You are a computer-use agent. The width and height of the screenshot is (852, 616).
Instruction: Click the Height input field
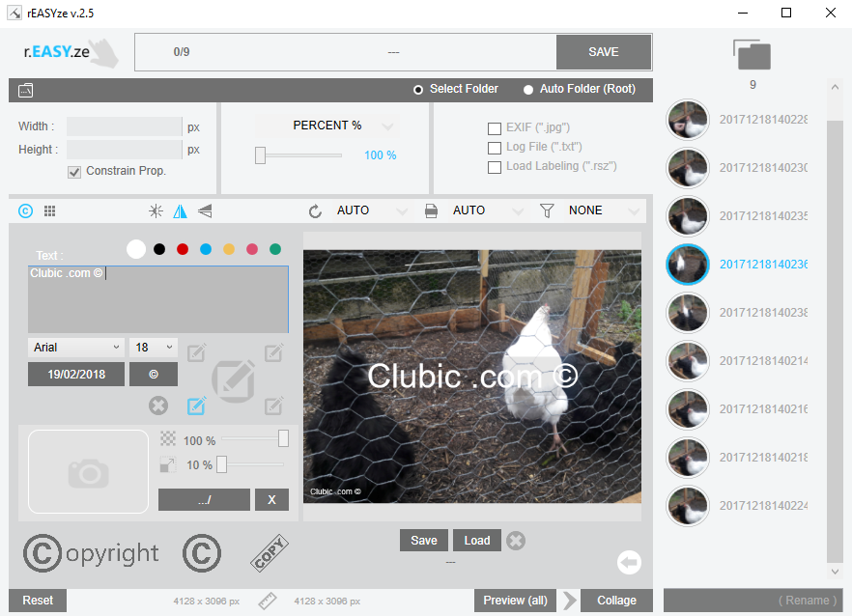pos(124,150)
